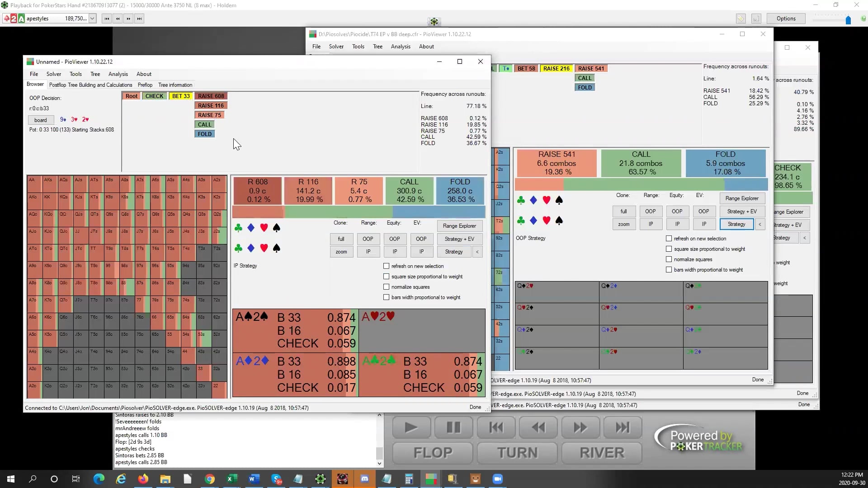Open the apestyles hand selector dropdown

92,19
